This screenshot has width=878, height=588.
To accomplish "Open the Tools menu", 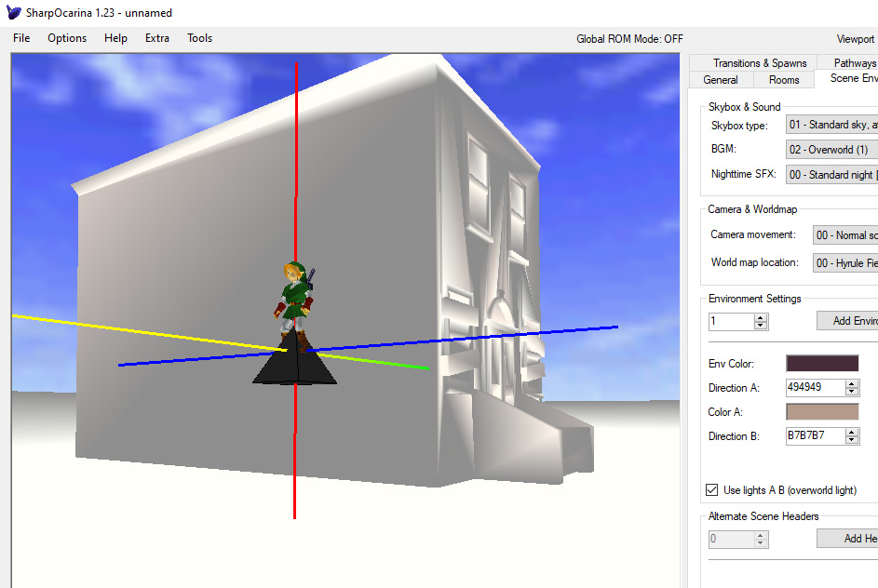I will click(x=199, y=38).
